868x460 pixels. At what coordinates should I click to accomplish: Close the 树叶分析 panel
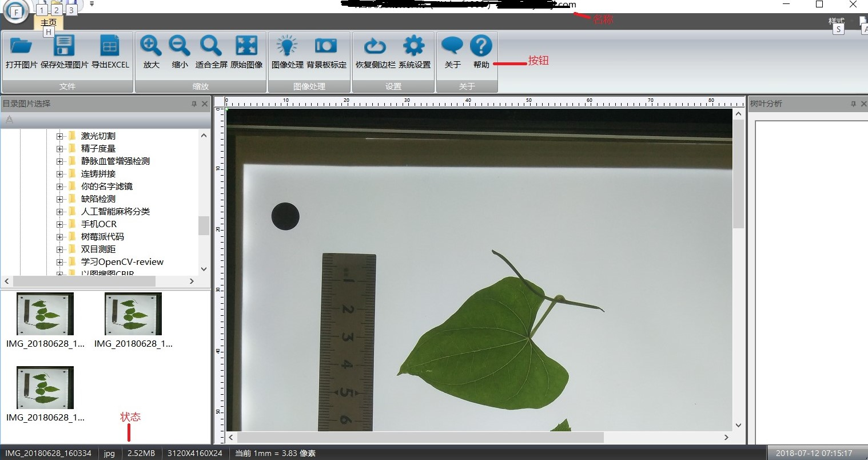click(863, 104)
